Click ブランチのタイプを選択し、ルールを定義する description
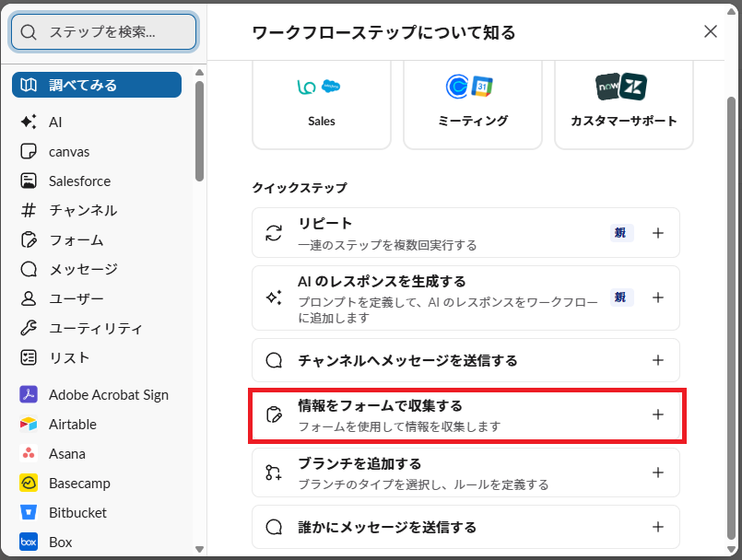This screenshot has width=742, height=560. 423,484
